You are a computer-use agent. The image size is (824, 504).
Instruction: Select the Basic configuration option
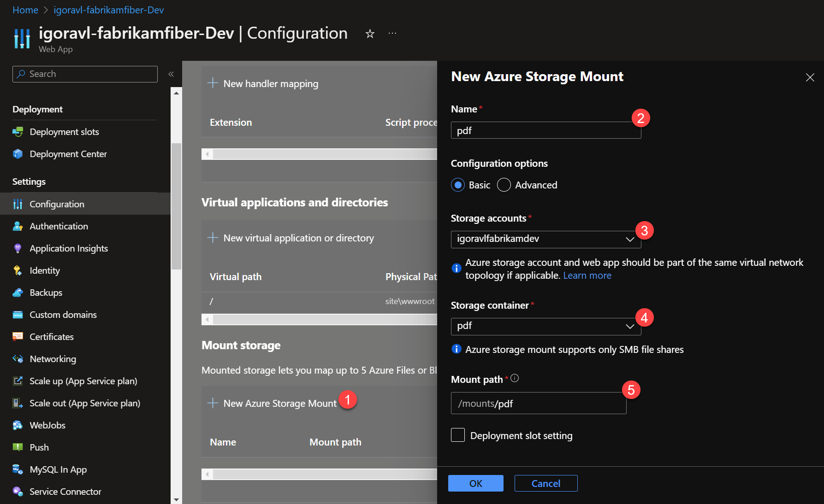click(x=458, y=185)
